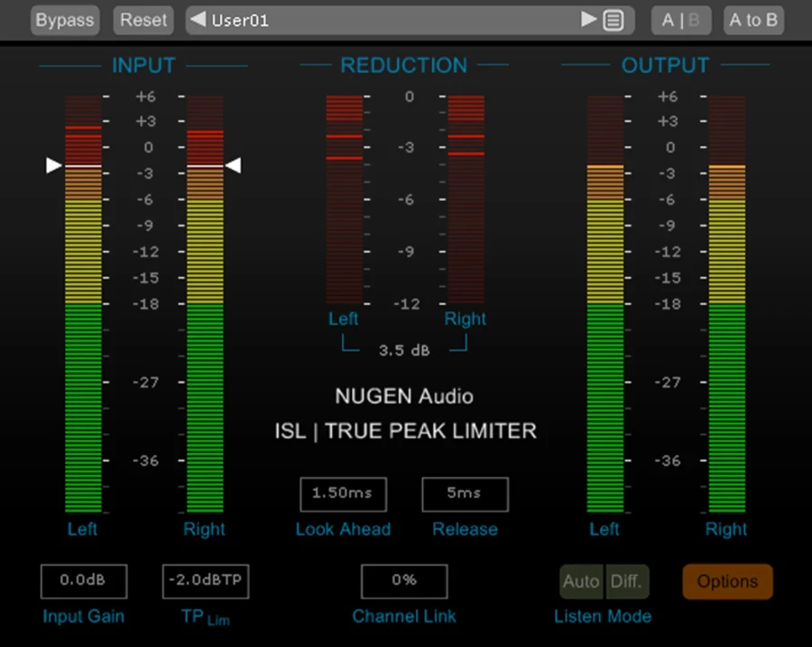This screenshot has height=647, width=812.
Task: Click the Reduction Right meter
Action: 466,199
